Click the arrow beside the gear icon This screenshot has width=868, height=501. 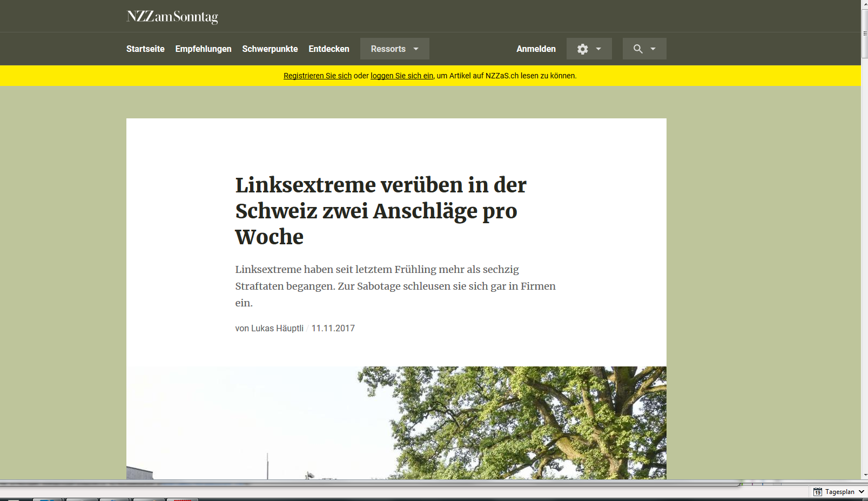coord(598,49)
